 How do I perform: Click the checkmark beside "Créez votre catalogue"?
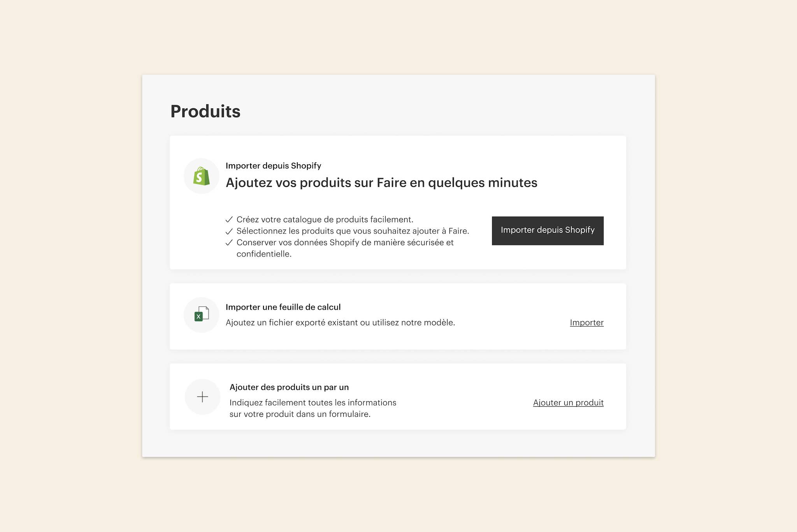[x=229, y=219]
